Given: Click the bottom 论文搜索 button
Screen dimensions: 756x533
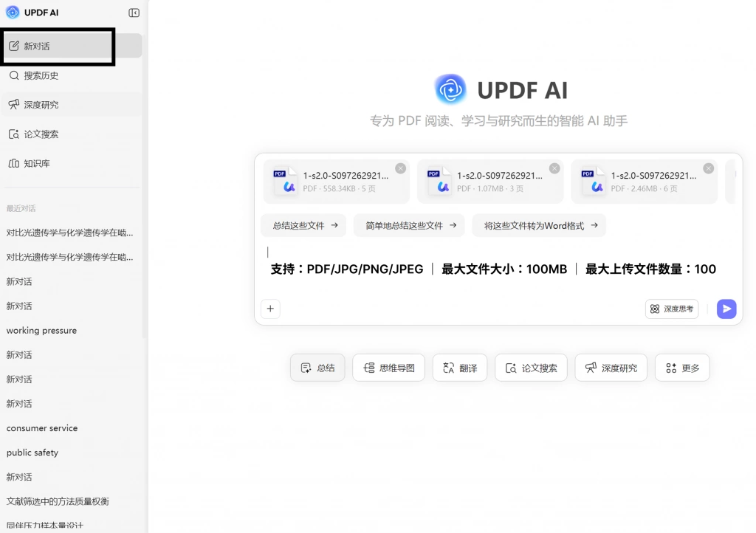Looking at the screenshot, I should point(532,368).
